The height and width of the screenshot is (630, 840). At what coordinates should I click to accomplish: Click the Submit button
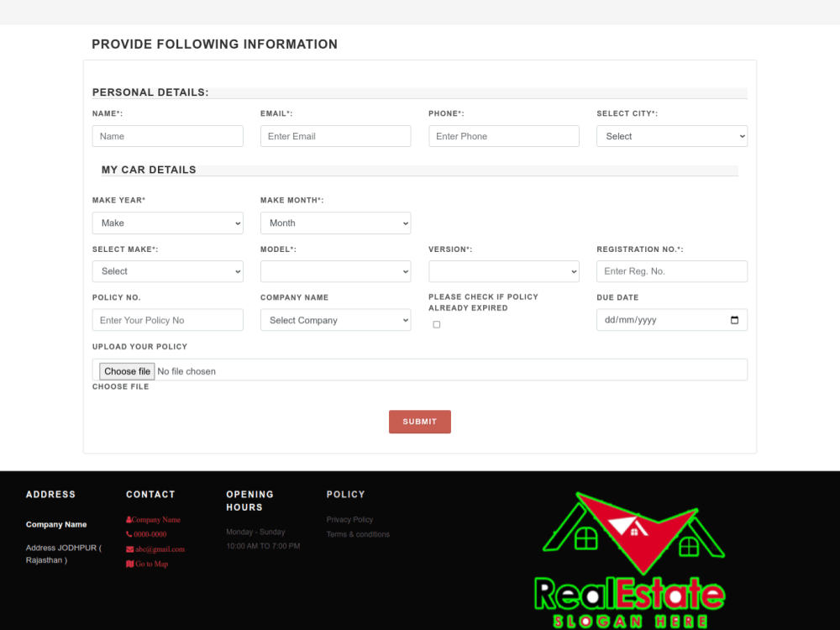click(419, 422)
